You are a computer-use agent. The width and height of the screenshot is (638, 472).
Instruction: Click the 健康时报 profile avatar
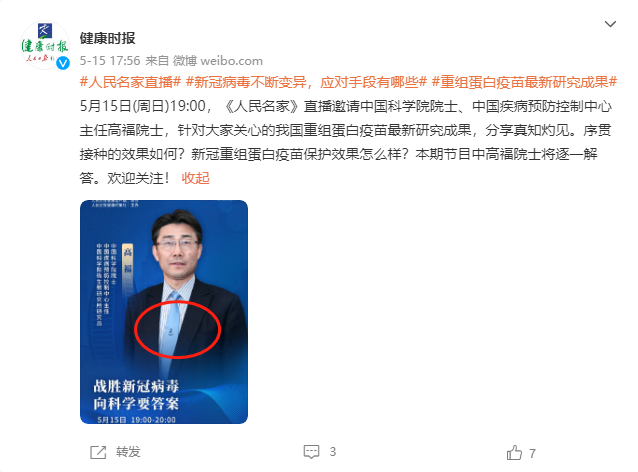pos(45,45)
